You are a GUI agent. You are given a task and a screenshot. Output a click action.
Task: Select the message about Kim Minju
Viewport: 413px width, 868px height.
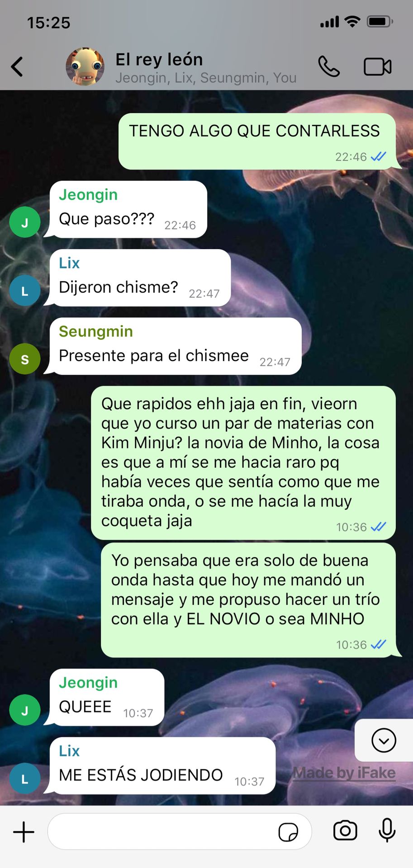click(243, 463)
